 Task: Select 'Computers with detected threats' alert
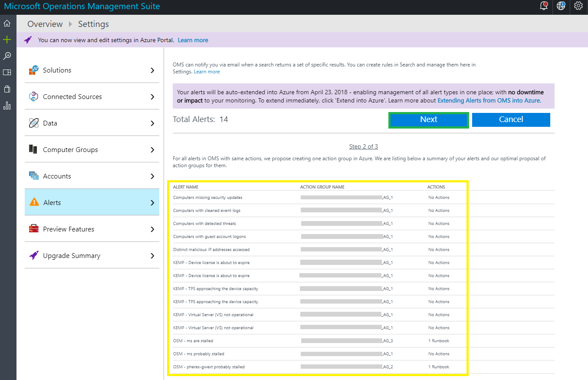click(x=204, y=224)
